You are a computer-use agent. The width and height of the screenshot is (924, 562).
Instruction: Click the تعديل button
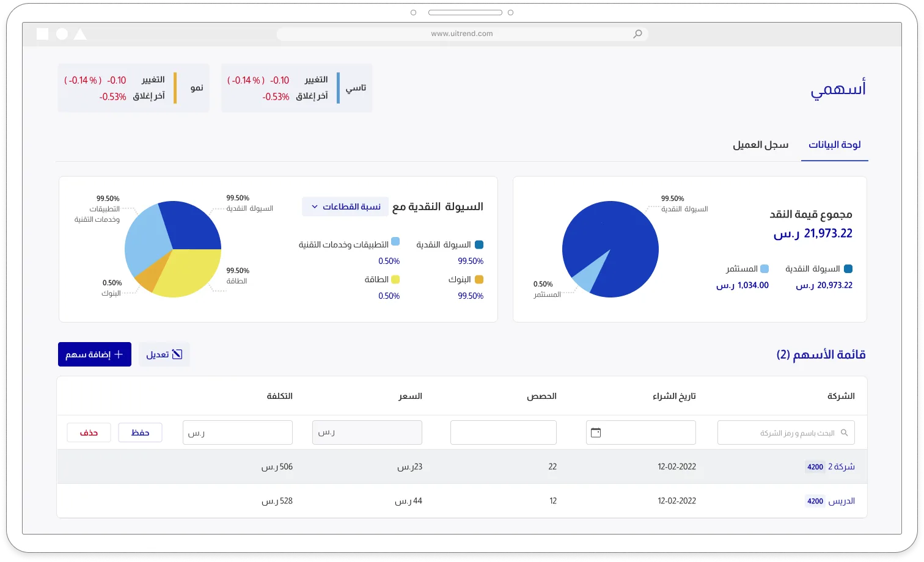coord(164,354)
